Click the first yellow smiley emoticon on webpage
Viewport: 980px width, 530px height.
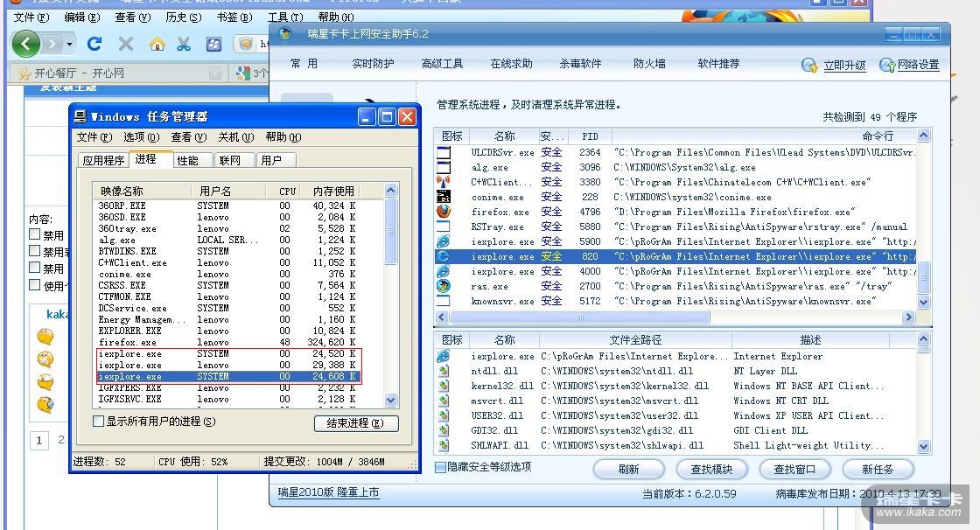[x=45, y=336]
